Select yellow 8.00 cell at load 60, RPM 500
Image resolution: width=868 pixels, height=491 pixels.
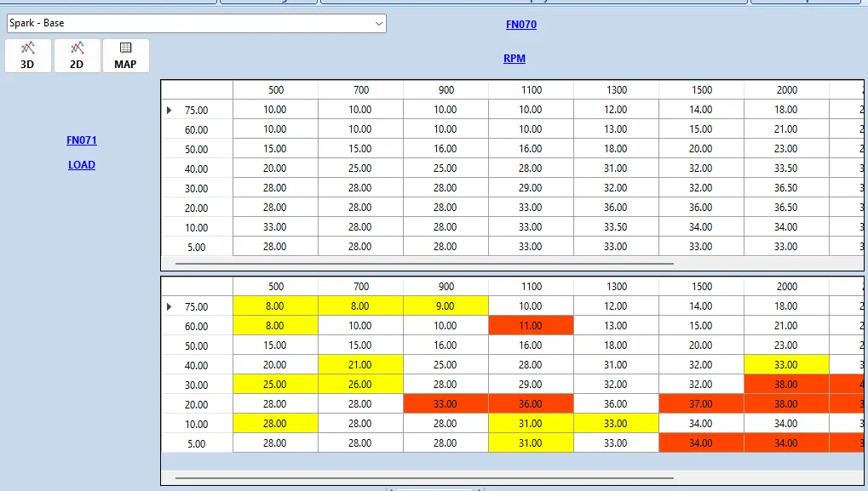(276, 326)
